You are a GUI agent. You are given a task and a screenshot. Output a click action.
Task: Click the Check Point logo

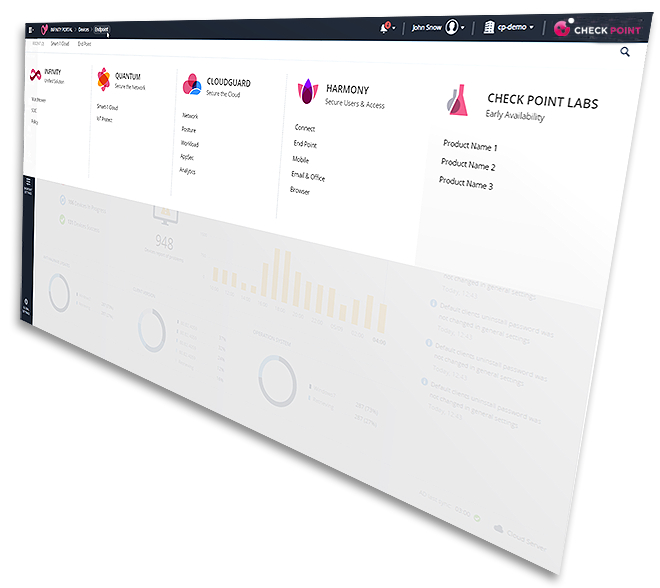click(x=597, y=29)
